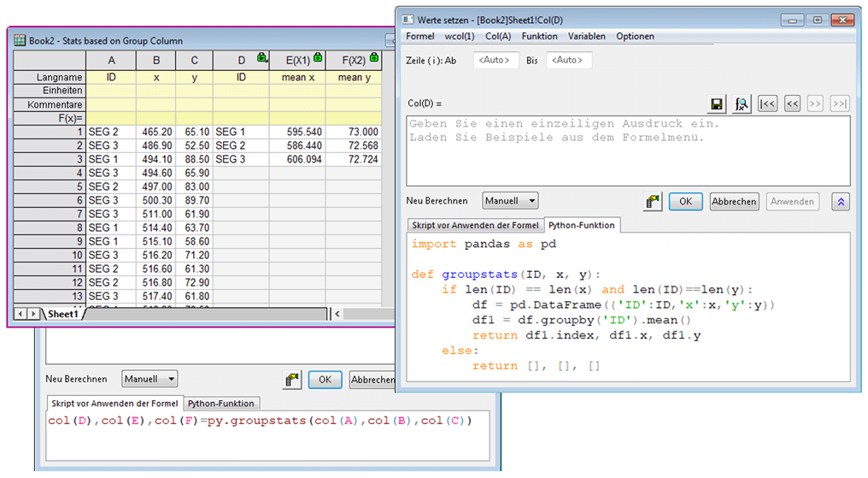Click the green lock icon on column F(X2)
The width and height of the screenshot is (868, 478).
(x=374, y=57)
